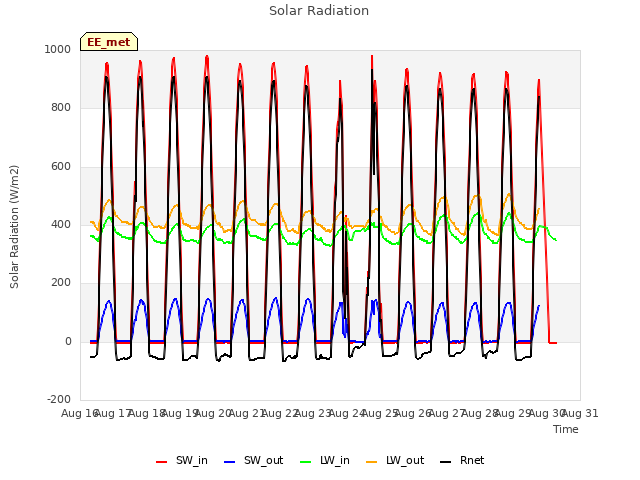Click the 800 y-axis tick label
The width and height of the screenshot is (640, 480).
pos(61,107)
